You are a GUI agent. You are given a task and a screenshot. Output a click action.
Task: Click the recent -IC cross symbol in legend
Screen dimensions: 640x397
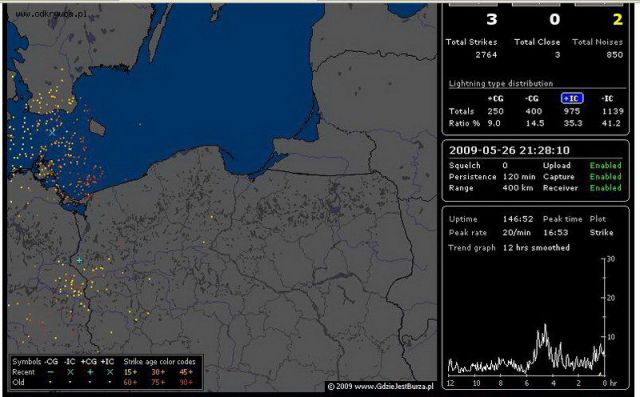click(x=70, y=372)
